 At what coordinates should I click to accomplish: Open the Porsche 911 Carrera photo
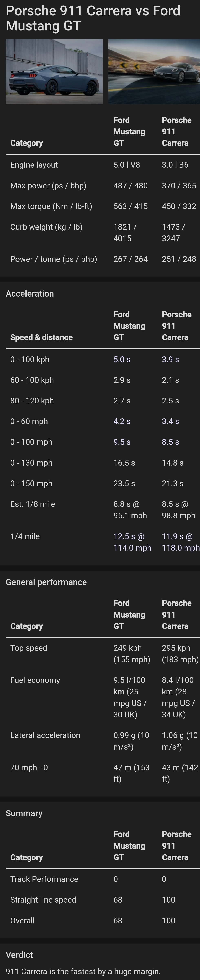tap(154, 72)
